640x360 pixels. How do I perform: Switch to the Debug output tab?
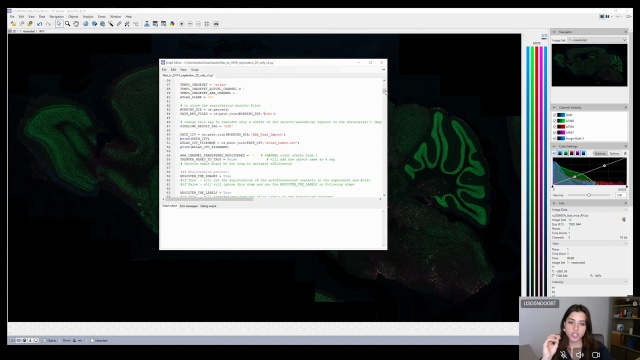point(208,206)
